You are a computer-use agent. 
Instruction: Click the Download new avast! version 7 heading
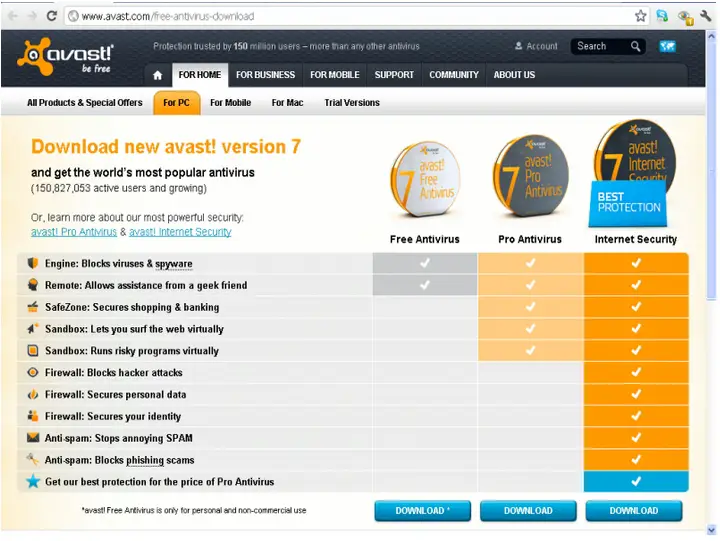(166, 147)
